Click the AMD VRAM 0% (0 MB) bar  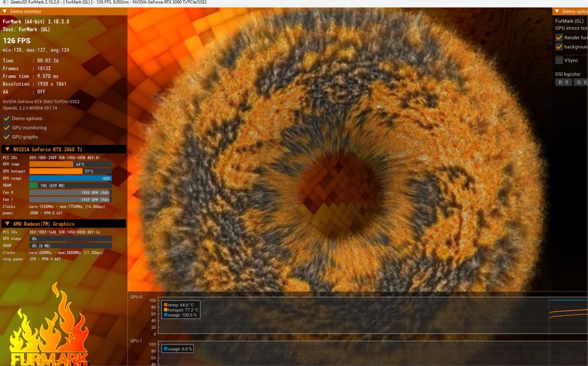click(71, 245)
